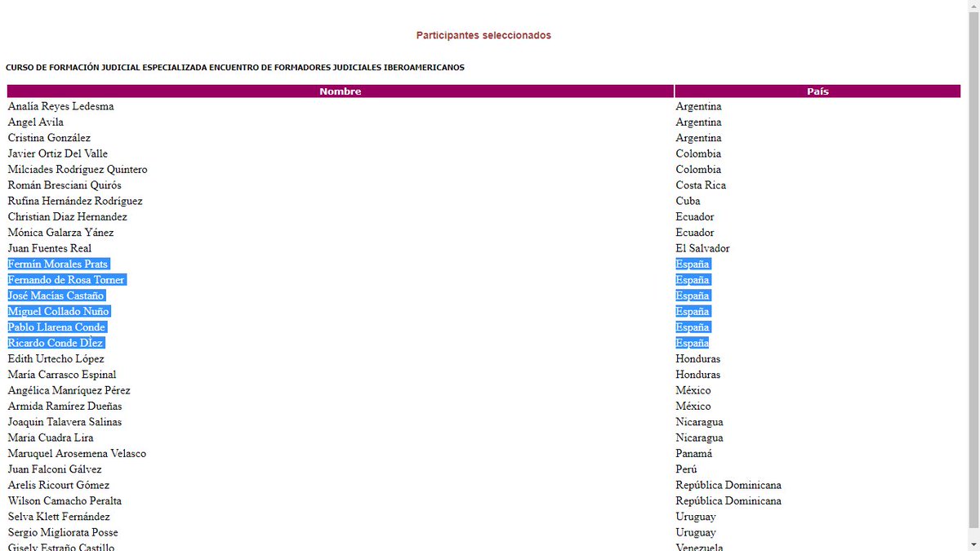Click Colombia cell for Javier Ortiz Del Valle
Viewport: 980px width, 551px height.
(x=698, y=154)
